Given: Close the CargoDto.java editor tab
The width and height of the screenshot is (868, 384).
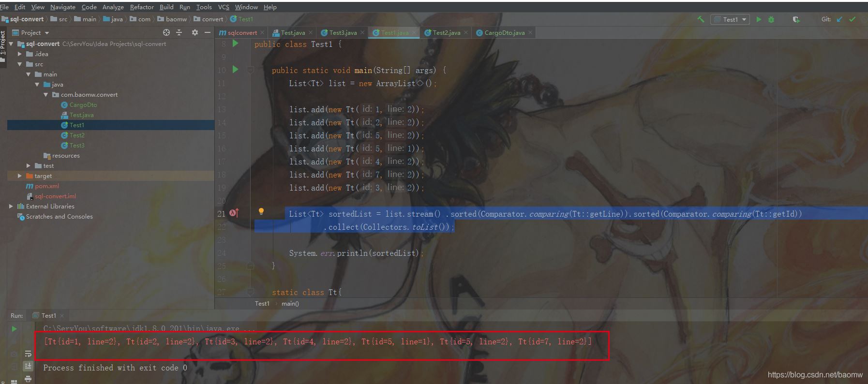Looking at the screenshot, I should [530, 33].
